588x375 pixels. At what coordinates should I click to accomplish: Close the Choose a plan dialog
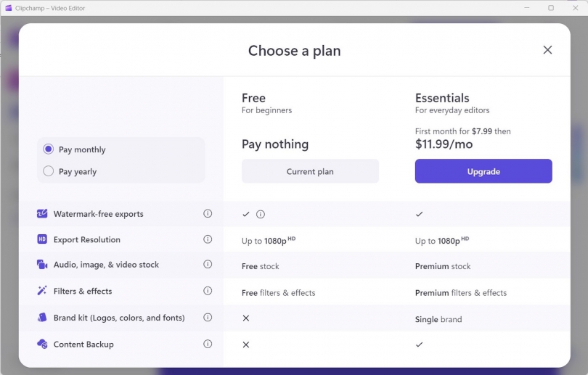tap(547, 50)
